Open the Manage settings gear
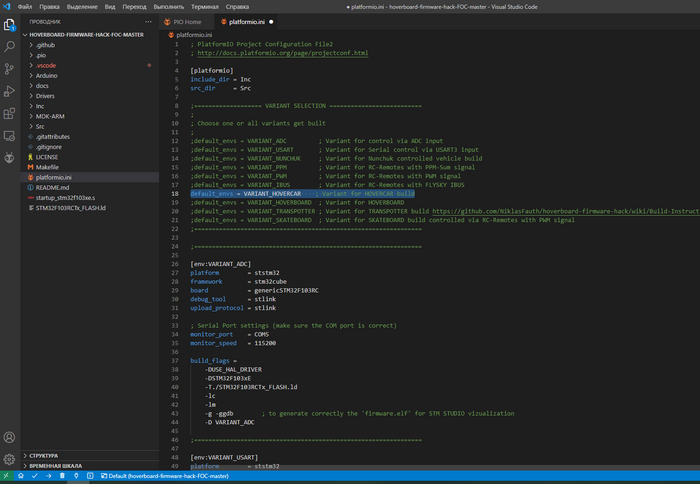The image size is (700, 484). (x=10, y=459)
